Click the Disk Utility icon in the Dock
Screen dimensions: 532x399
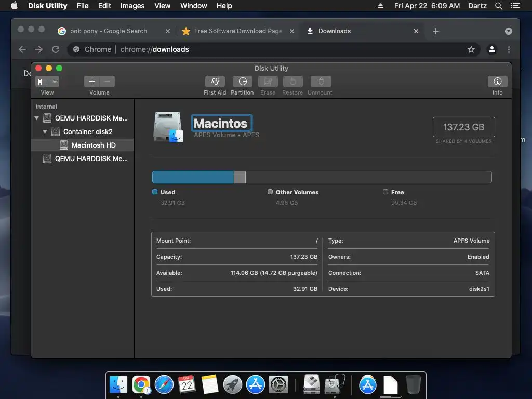click(x=335, y=384)
